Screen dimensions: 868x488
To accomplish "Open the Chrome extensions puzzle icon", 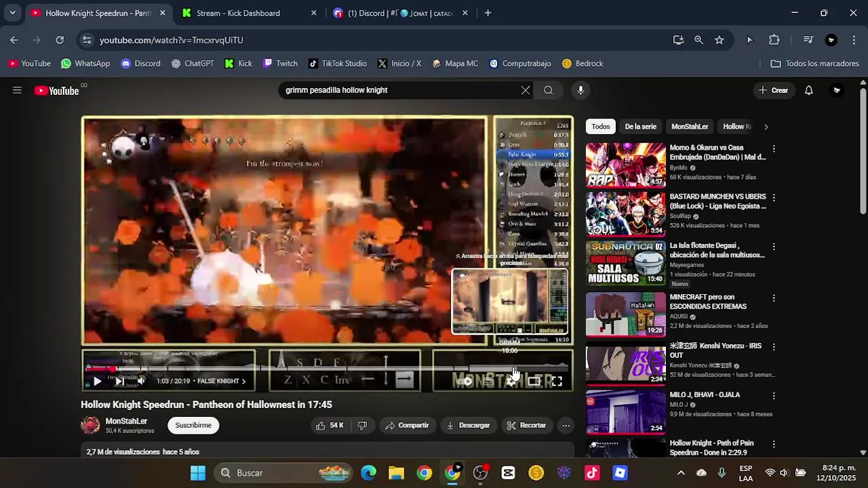I will (x=774, y=40).
